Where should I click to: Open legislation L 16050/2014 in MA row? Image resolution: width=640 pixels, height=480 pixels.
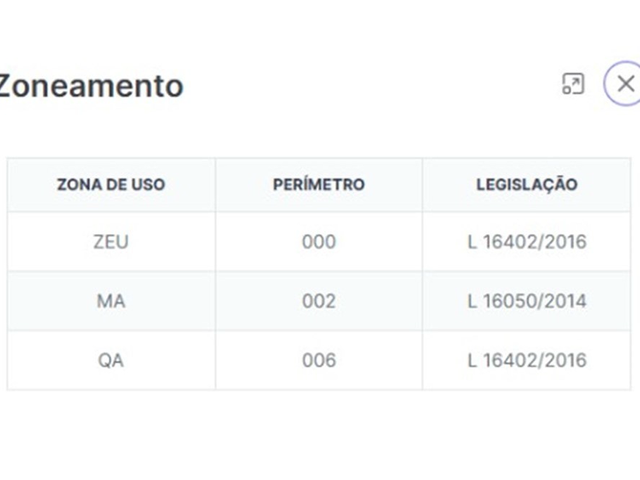tap(526, 301)
